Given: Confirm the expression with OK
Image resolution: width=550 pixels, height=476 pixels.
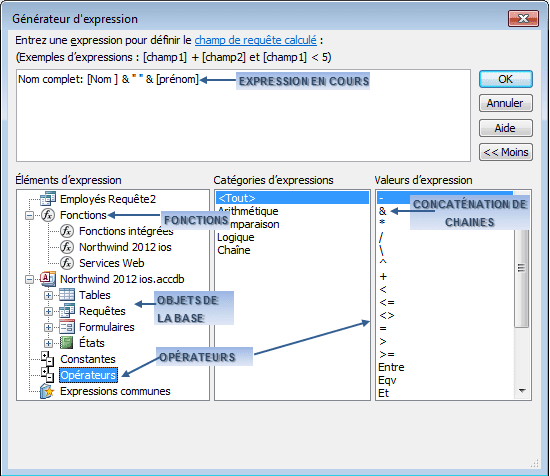Looking at the screenshot, I should pyautogui.click(x=505, y=79).
